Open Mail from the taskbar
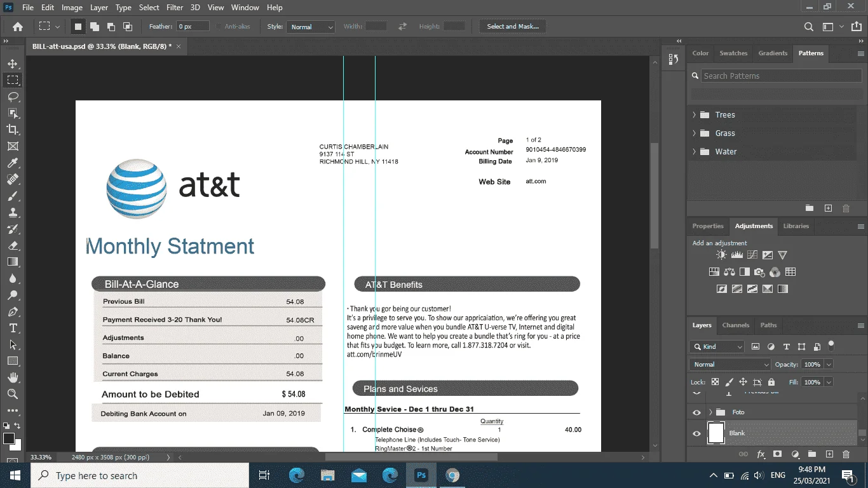Image resolution: width=868 pixels, height=488 pixels. click(x=358, y=475)
